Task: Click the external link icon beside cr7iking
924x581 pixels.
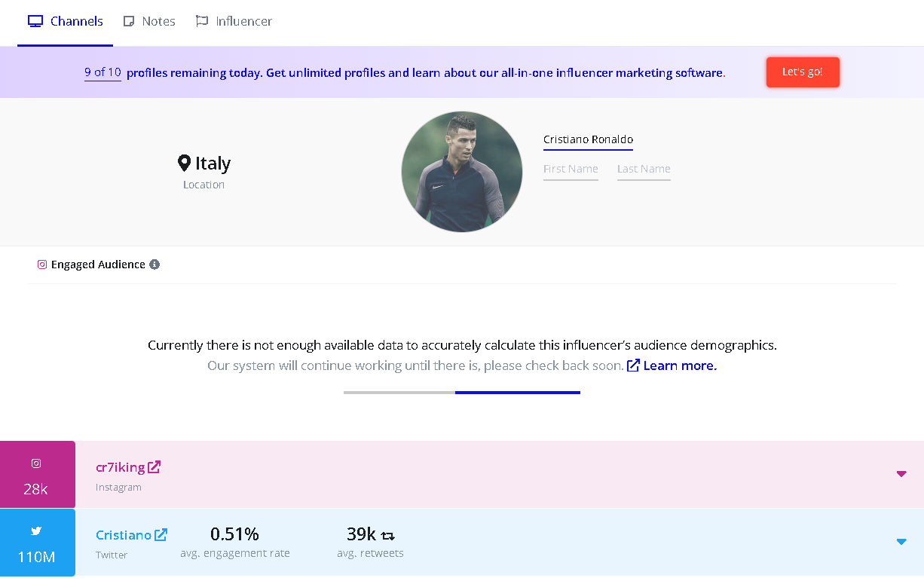Action: pyautogui.click(x=155, y=466)
